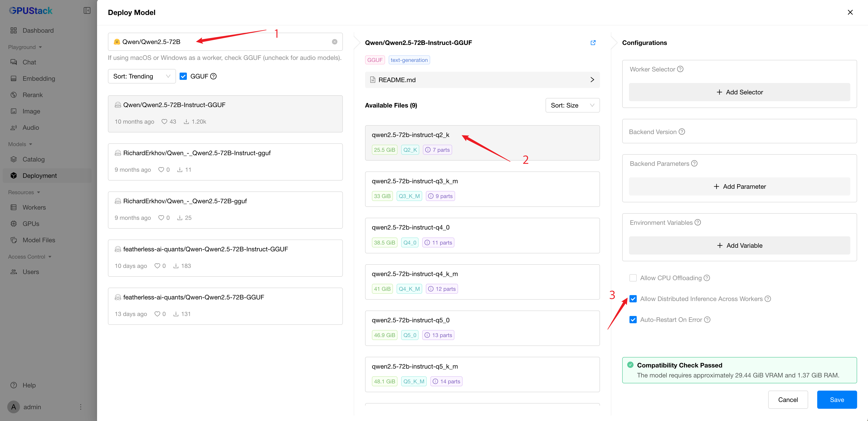Collapse the Playground section
868x421 pixels.
click(25, 47)
